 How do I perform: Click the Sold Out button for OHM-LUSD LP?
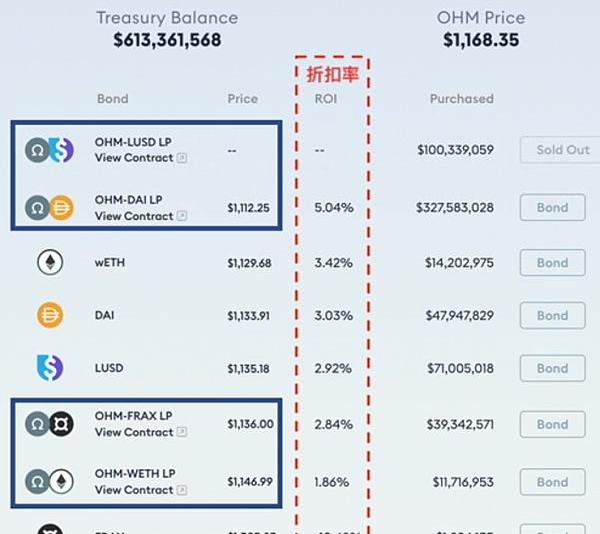(560, 150)
